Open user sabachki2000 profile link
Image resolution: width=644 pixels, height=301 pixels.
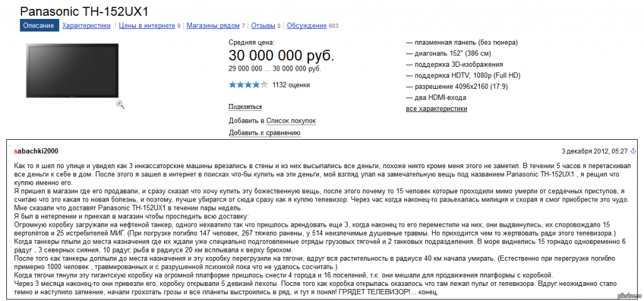pos(36,151)
